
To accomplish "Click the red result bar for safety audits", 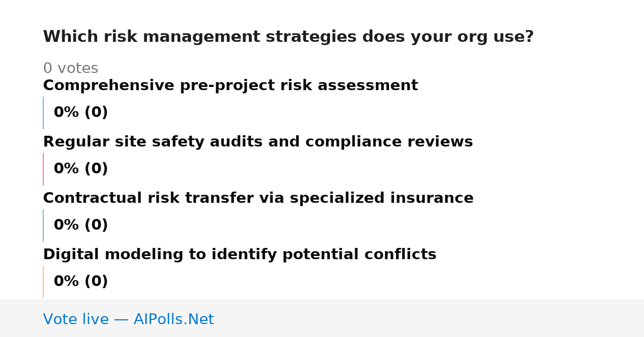I will click(x=43, y=169).
